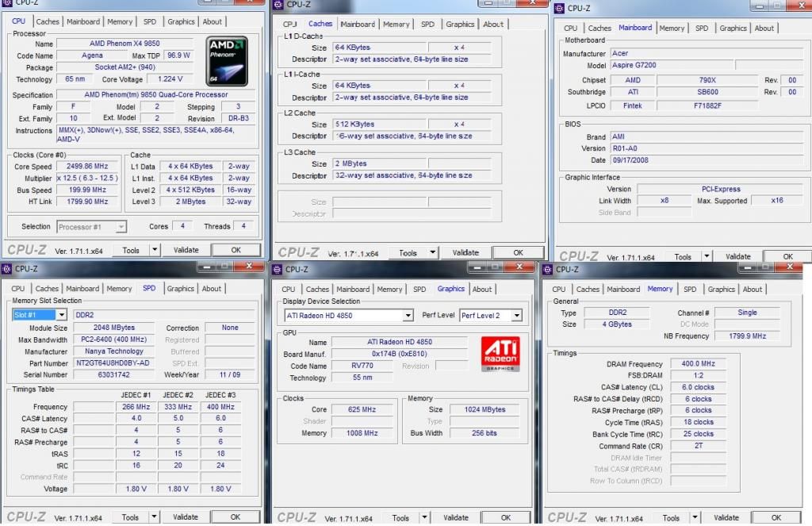
Task: Open the ATI Radeon HD 4850 display device dropdown
Action: [408, 315]
